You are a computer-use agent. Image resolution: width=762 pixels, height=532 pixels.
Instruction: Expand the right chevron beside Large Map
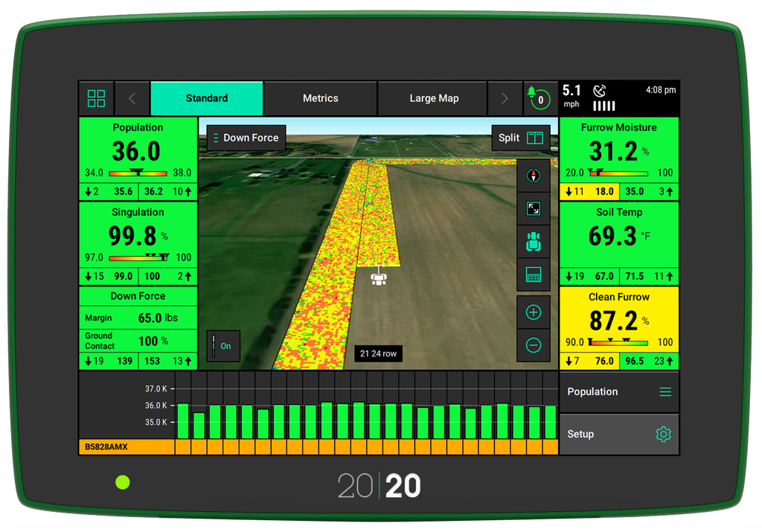pyautogui.click(x=505, y=97)
